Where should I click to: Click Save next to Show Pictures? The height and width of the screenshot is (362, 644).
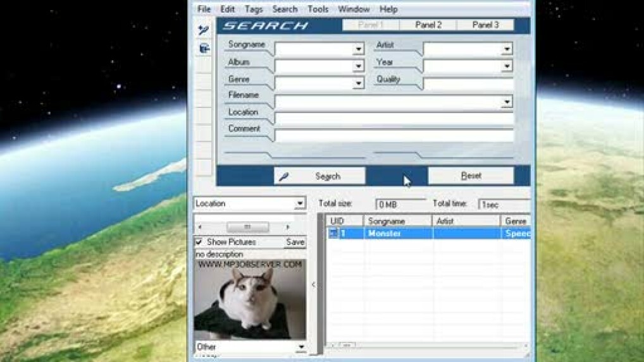point(295,242)
